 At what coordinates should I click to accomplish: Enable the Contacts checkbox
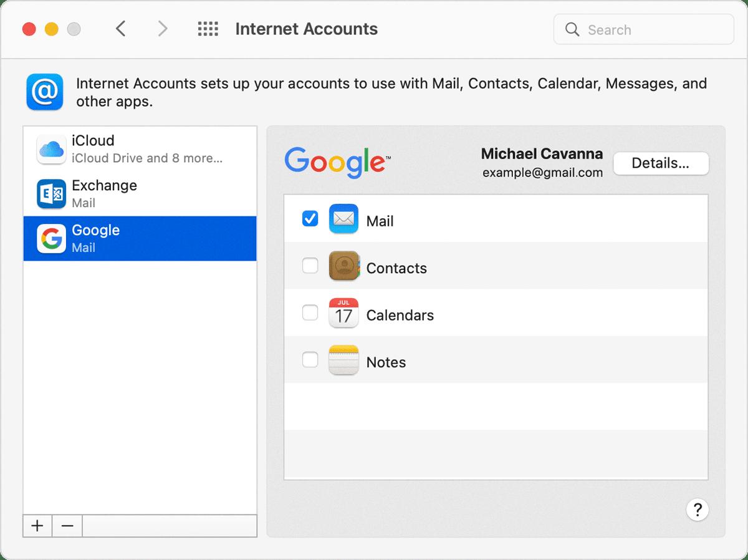click(x=310, y=266)
